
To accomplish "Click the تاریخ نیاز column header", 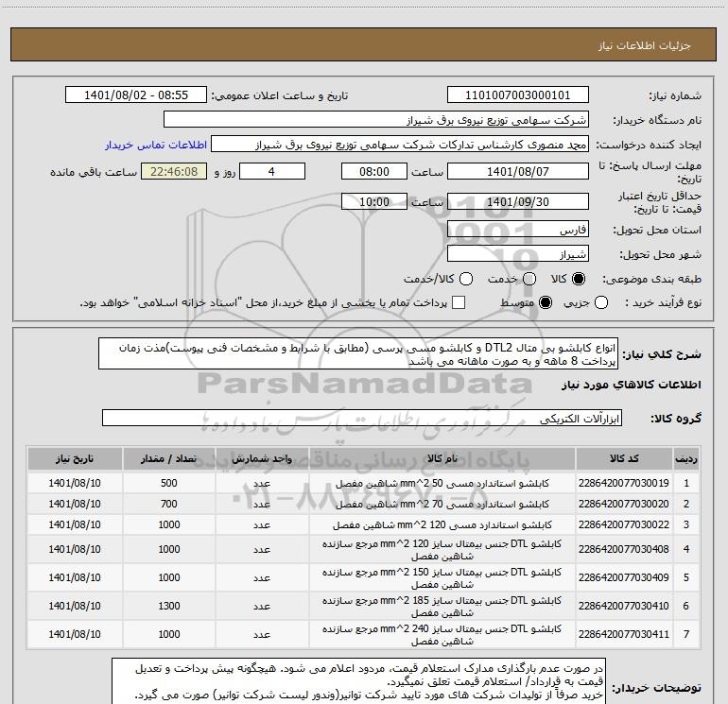I will tap(75, 459).
